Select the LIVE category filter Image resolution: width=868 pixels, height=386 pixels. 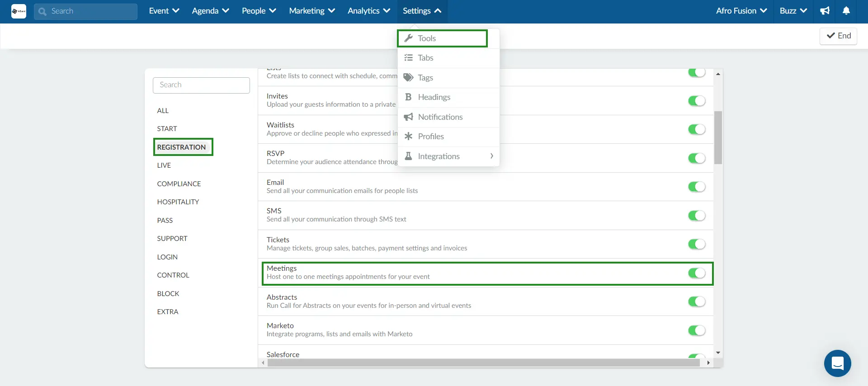(x=164, y=165)
